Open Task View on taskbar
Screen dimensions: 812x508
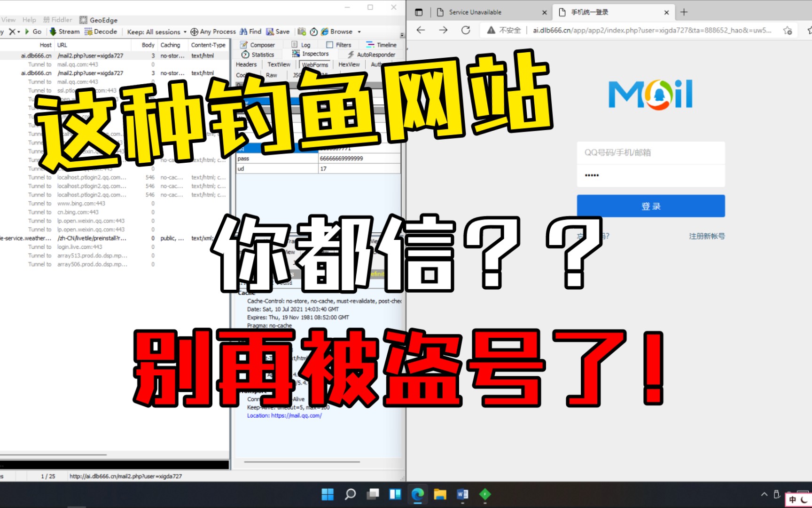point(373,494)
